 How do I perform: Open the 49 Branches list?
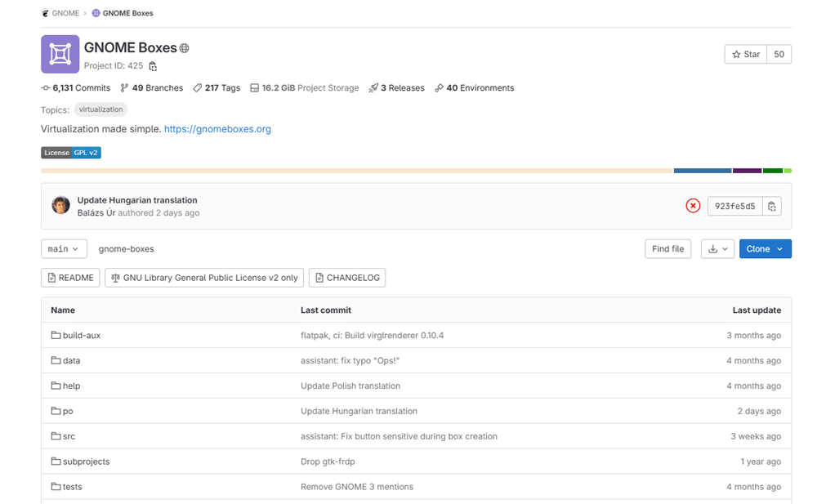152,88
